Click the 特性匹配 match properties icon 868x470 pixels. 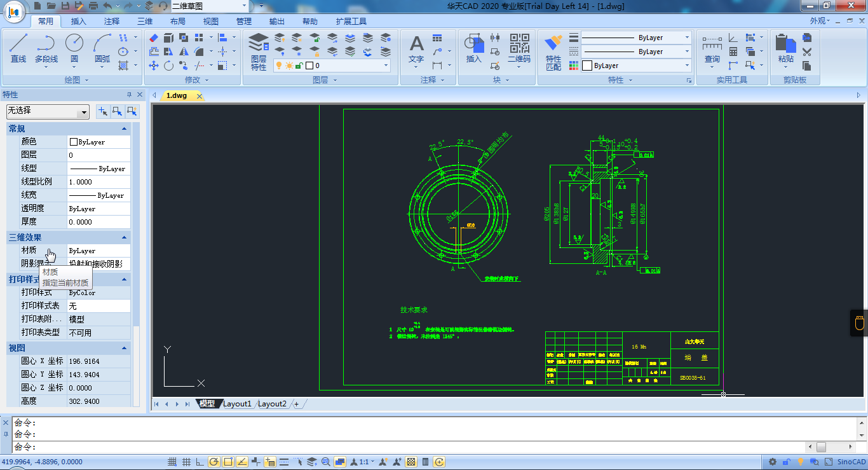(553, 52)
